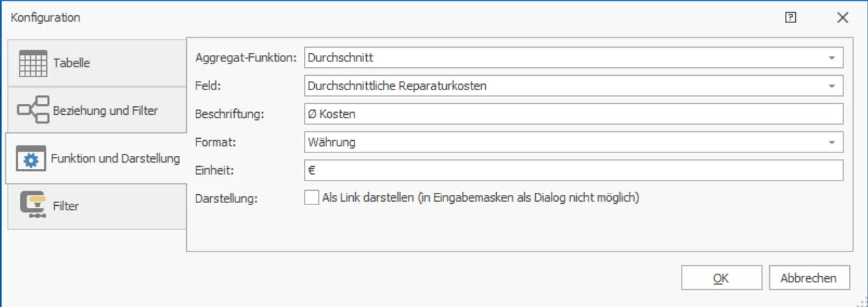Open the Beziehung und Filter tab

tap(97, 111)
